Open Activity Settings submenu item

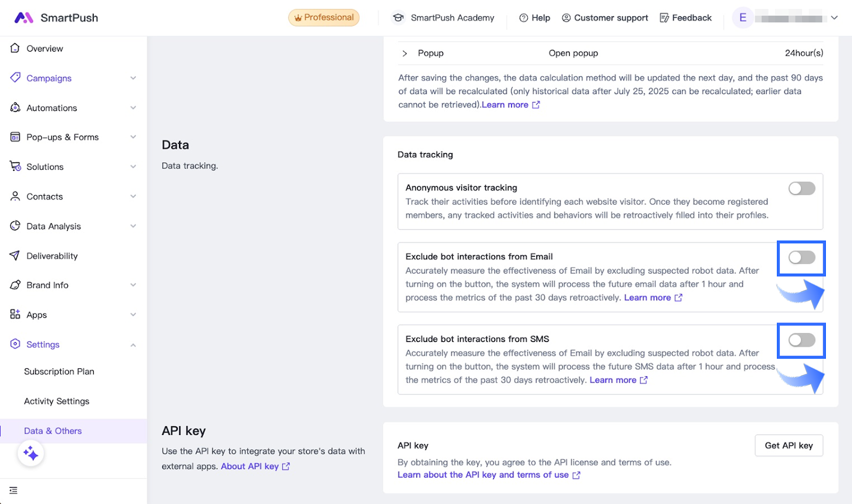(x=56, y=401)
